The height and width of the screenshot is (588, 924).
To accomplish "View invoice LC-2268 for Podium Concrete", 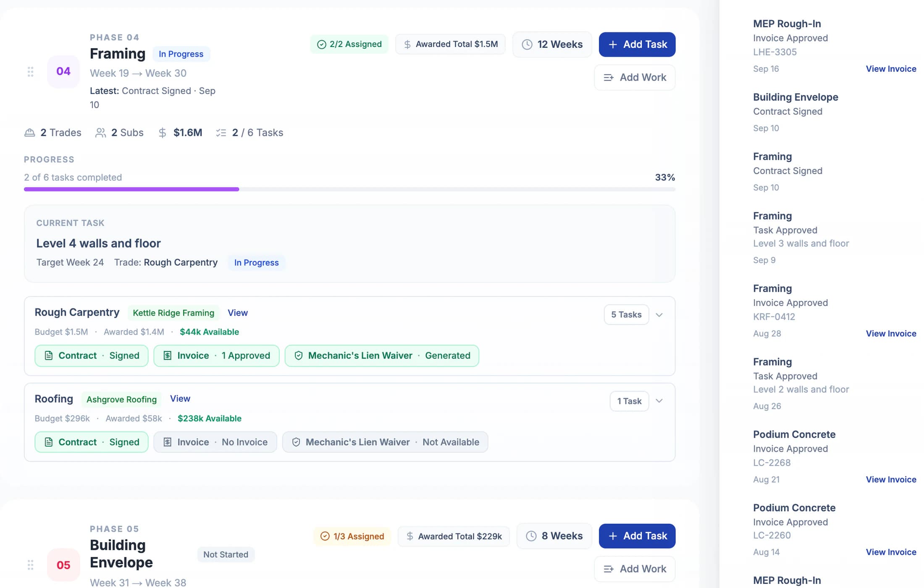I will (891, 480).
